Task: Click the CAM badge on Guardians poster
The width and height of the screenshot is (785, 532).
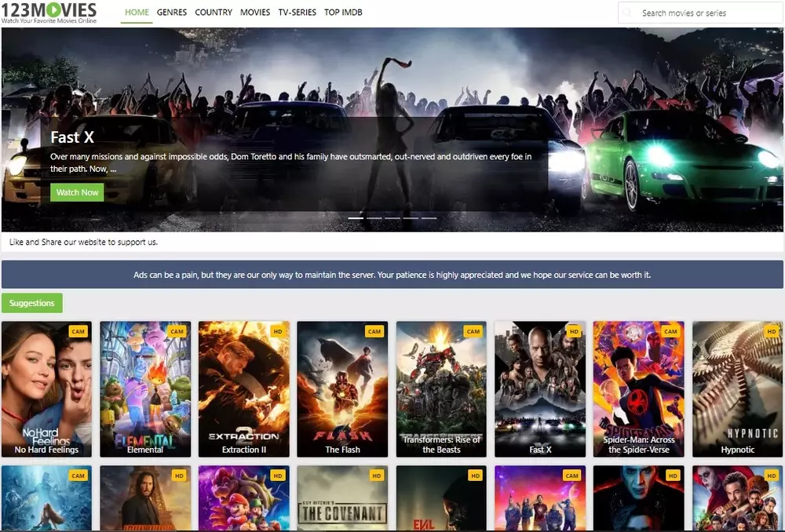Action: coord(571,476)
